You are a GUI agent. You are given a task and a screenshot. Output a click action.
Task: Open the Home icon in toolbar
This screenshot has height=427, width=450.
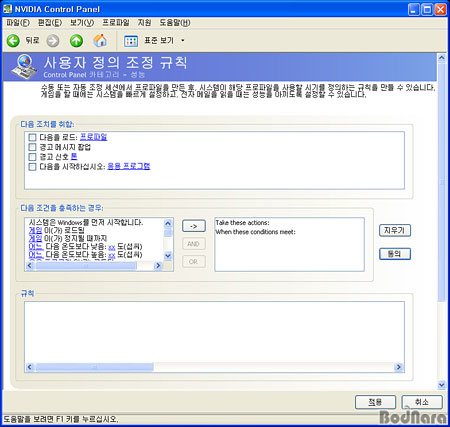(100, 40)
